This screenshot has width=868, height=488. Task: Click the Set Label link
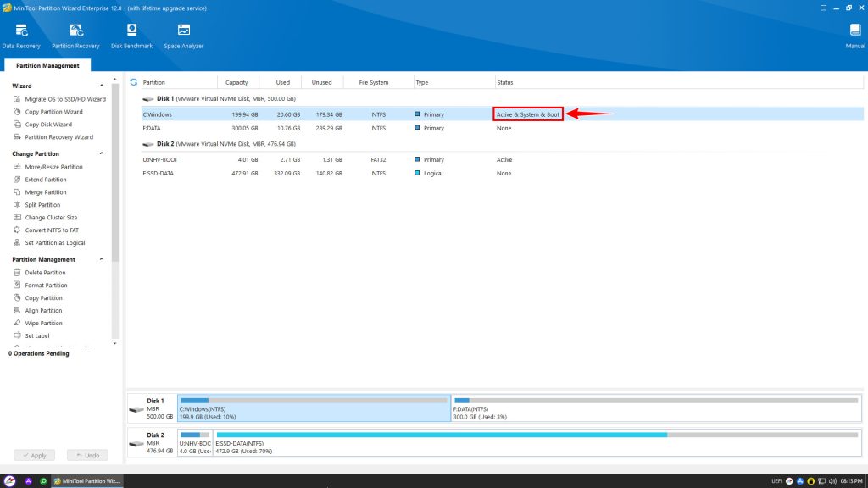(37, 335)
